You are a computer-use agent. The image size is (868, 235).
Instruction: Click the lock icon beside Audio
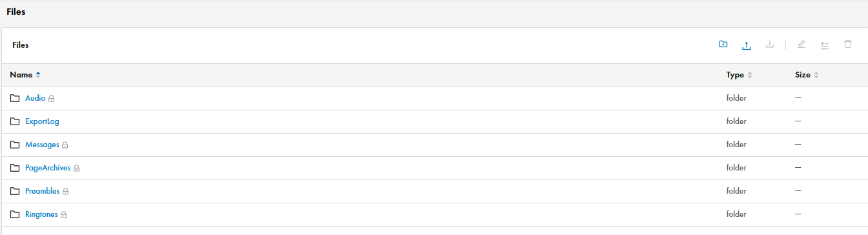[52, 99]
